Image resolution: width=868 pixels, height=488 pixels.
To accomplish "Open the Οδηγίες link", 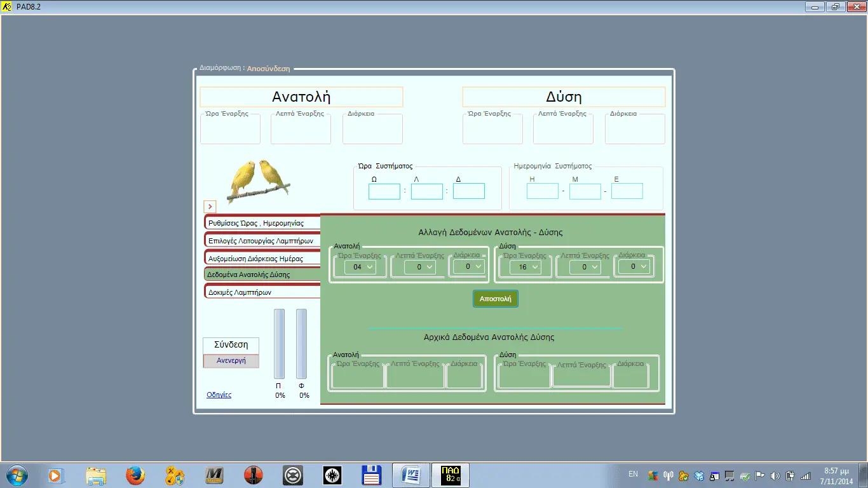I will click(x=219, y=395).
